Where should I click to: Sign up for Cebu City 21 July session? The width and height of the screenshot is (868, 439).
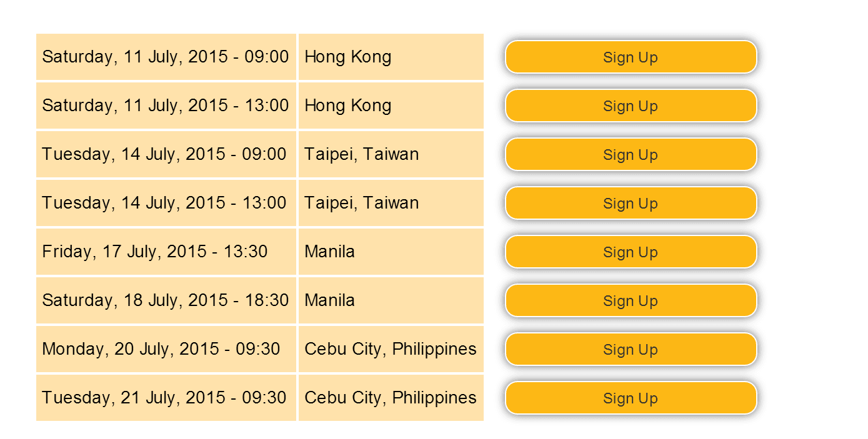click(x=631, y=398)
